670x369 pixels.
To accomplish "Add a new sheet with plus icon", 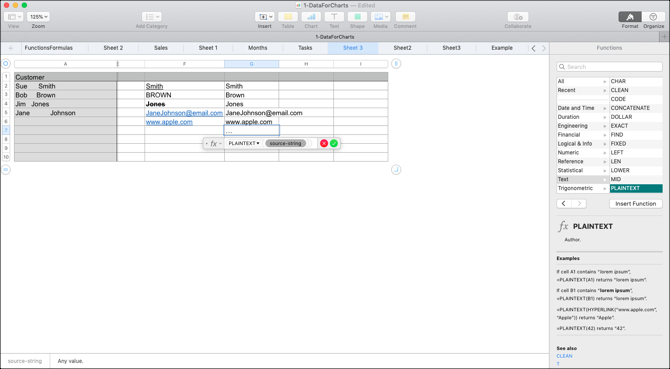I will click(11, 48).
